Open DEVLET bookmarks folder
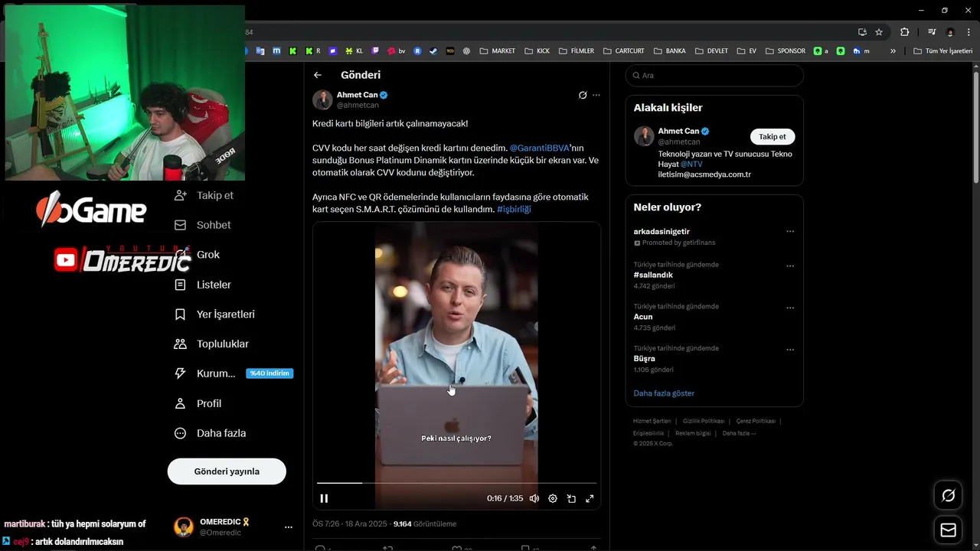This screenshot has width=980, height=551. (712, 51)
